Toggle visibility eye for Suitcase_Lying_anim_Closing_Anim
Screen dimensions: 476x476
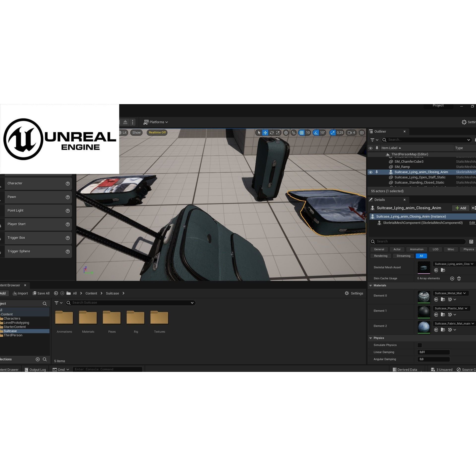371,172
